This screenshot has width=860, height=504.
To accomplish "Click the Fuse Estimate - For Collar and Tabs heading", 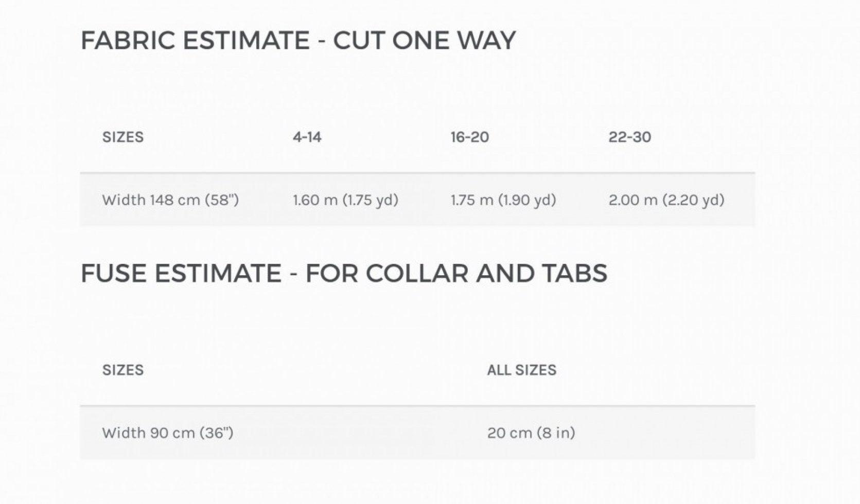I will 344,273.
